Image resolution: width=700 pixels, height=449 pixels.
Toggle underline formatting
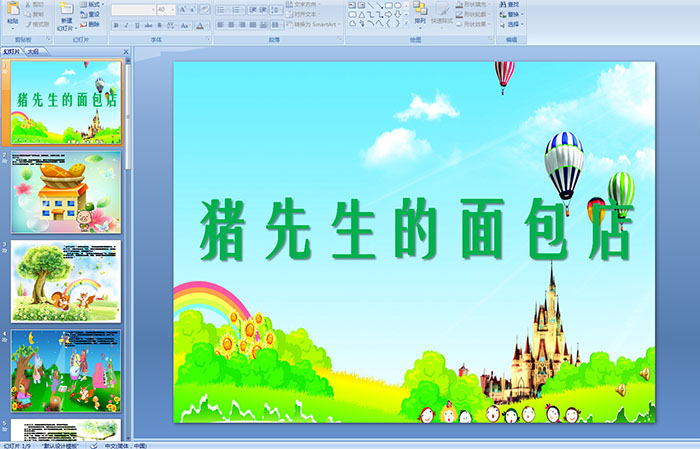point(136,24)
